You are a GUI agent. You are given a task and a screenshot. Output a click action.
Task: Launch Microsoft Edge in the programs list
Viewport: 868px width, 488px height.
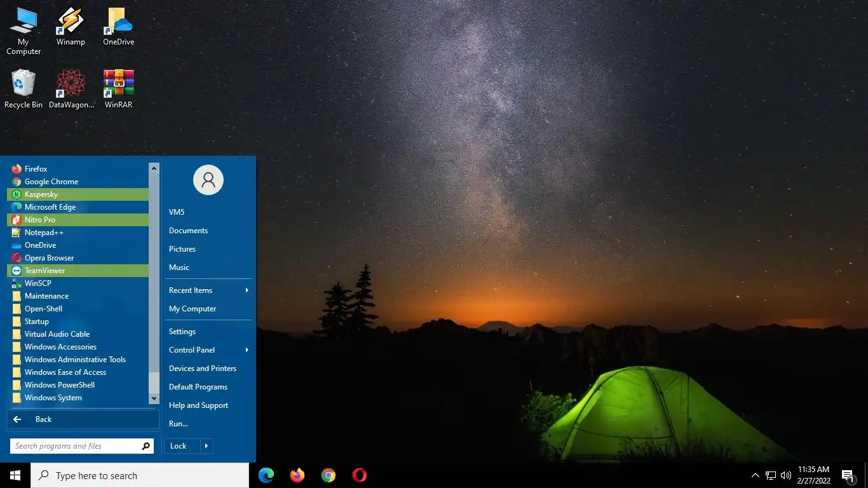pos(78,207)
